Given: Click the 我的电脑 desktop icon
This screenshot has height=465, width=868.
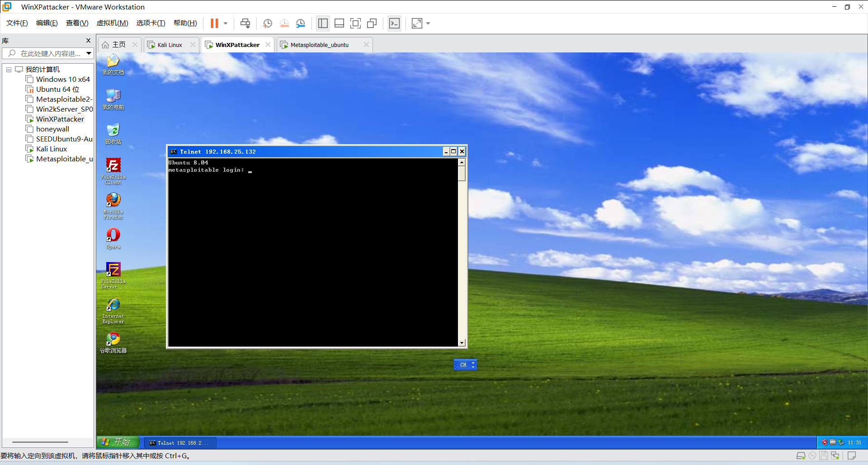Looking at the screenshot, I should coord(113,99).
